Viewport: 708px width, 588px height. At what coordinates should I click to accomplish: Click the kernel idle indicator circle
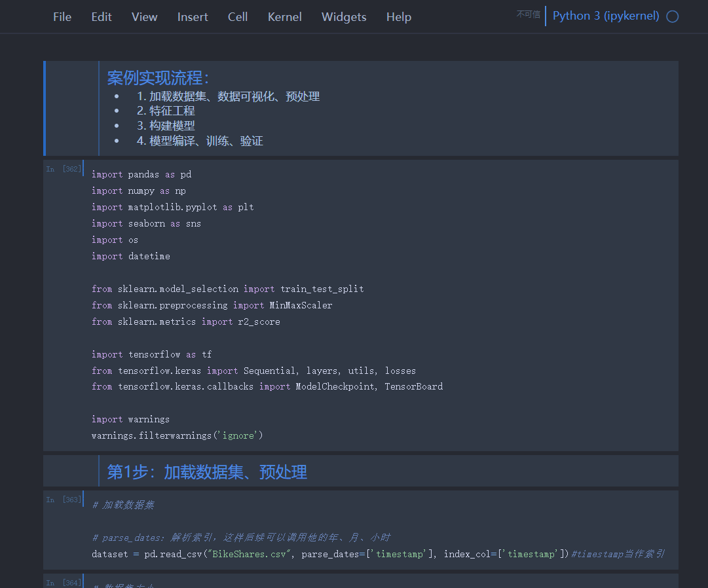click(x=673, y=16)
